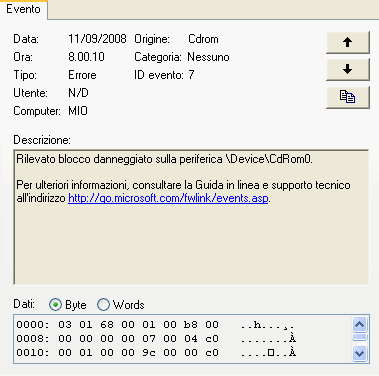Click the date value 11/09/2008
This screenshot has width=379, height=376.
[x=97, y=39]
